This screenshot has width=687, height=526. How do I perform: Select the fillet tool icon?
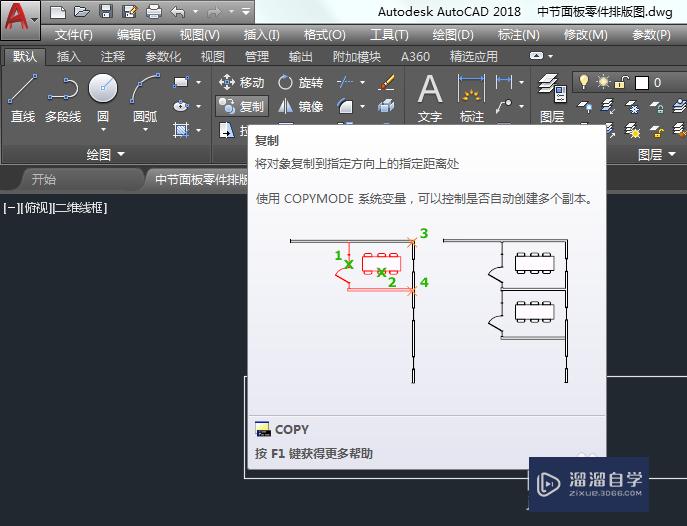(345, 106)
